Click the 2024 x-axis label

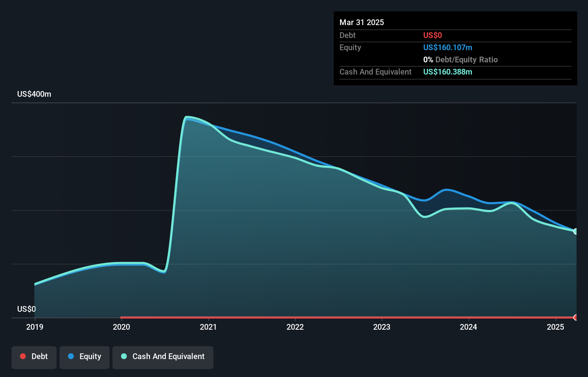coord(468,327)
